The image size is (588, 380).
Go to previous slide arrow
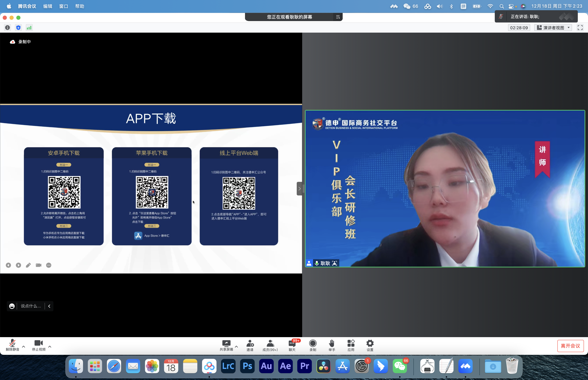click(x=8, y=265)
